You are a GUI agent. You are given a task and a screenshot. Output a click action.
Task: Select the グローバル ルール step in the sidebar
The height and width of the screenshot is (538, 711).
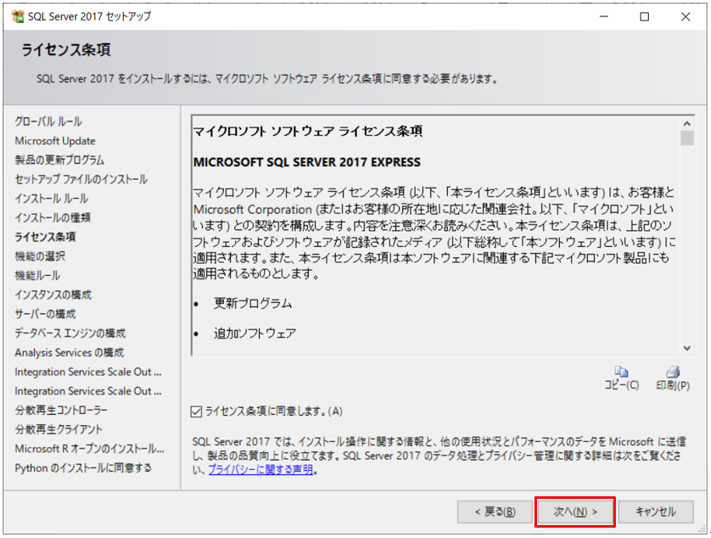(x=48, y=122)
